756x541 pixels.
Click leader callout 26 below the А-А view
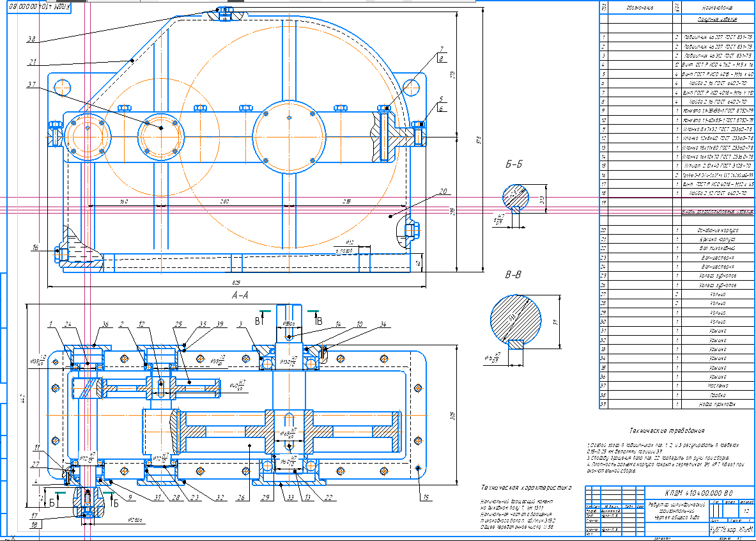point(241,498)
